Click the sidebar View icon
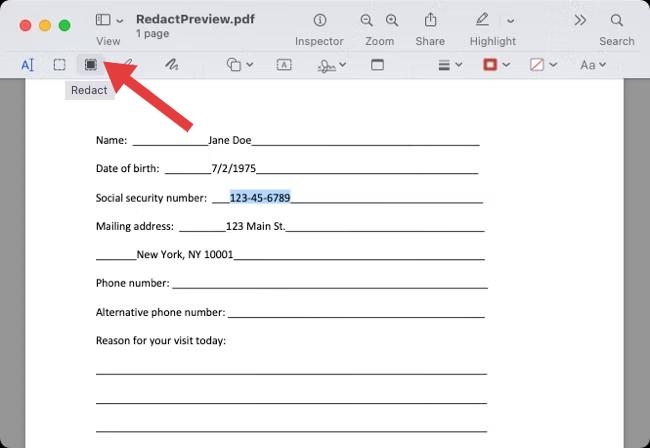The height and width of the screenshot is (448, 650). point(103,20)
